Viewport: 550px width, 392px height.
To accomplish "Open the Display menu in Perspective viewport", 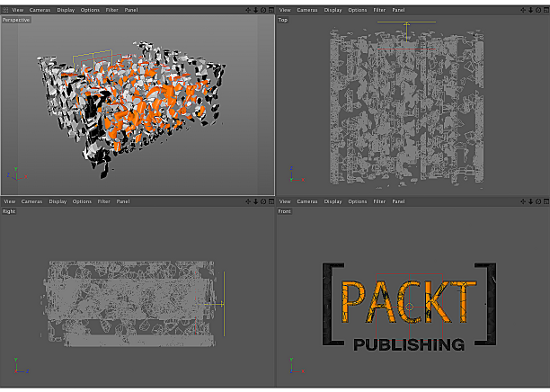I will (66, 10).
